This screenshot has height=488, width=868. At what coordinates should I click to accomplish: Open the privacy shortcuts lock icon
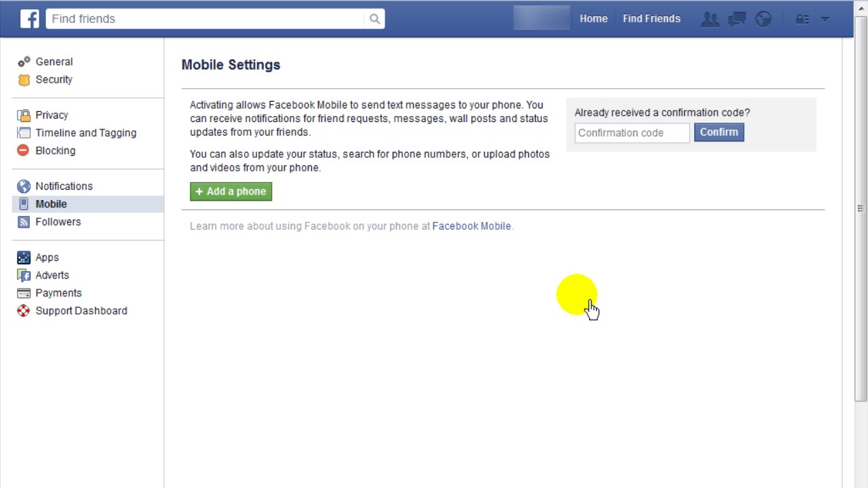pyautogui.click(x=802, y=19)
